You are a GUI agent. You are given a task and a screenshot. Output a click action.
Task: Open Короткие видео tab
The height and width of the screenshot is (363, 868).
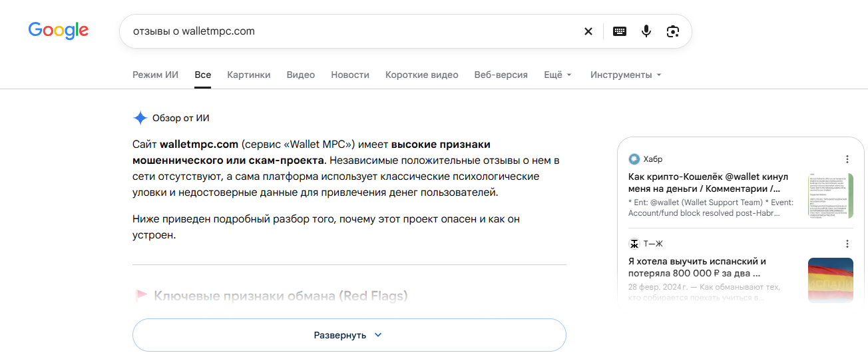[422, 75]
